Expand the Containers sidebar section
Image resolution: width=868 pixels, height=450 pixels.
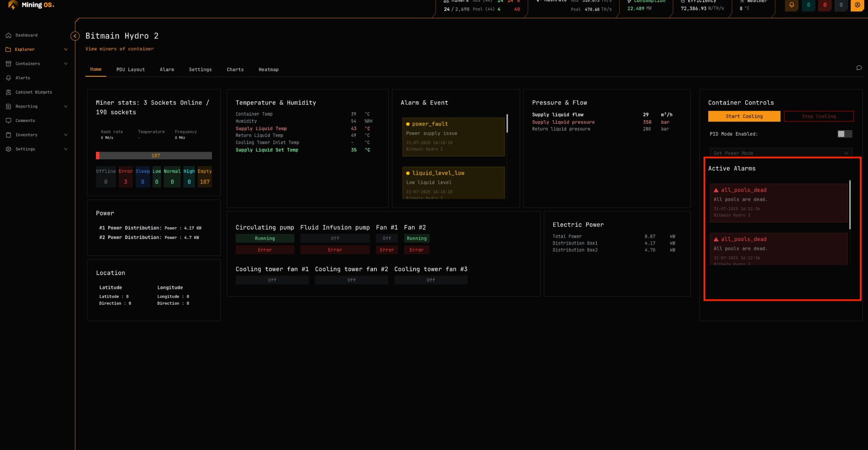tap(28, 64)
